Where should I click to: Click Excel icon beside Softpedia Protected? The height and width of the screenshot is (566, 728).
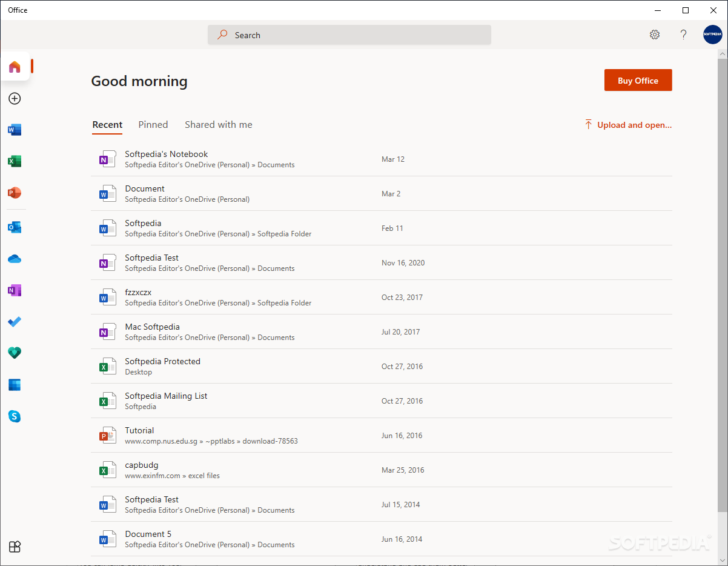[107, 367]
